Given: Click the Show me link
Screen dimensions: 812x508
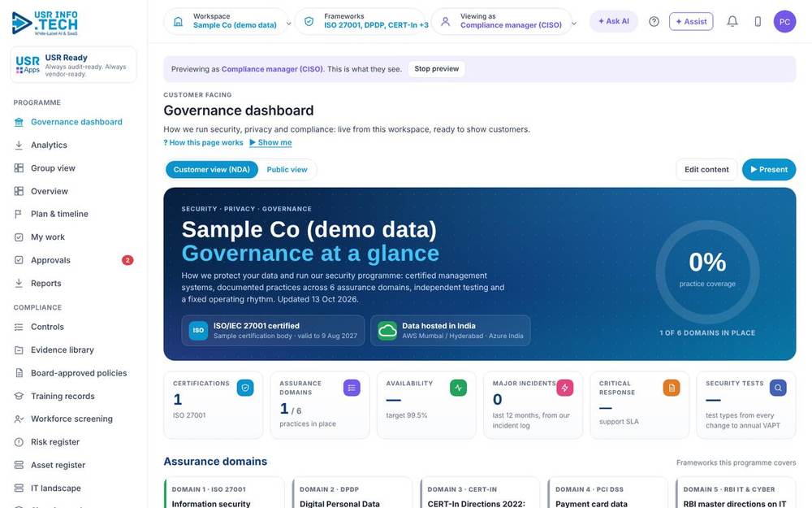Looking at the screenshot, I should point(271,142).
